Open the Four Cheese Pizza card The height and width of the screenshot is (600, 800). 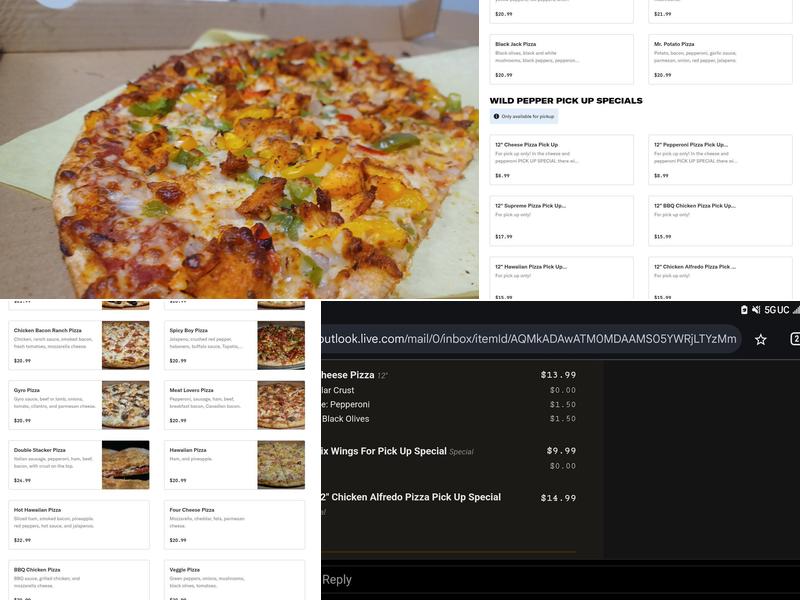[235, 524]
